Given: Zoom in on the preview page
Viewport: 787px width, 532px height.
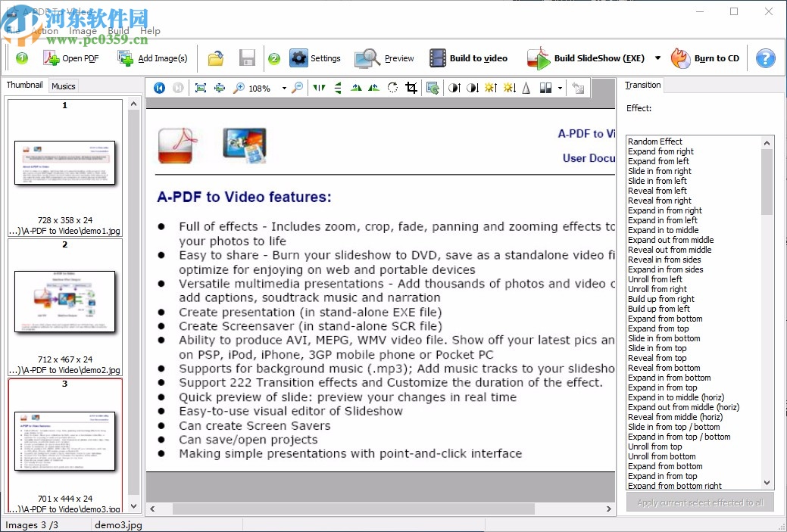Looking at the screenshot, I should point(241,88).
